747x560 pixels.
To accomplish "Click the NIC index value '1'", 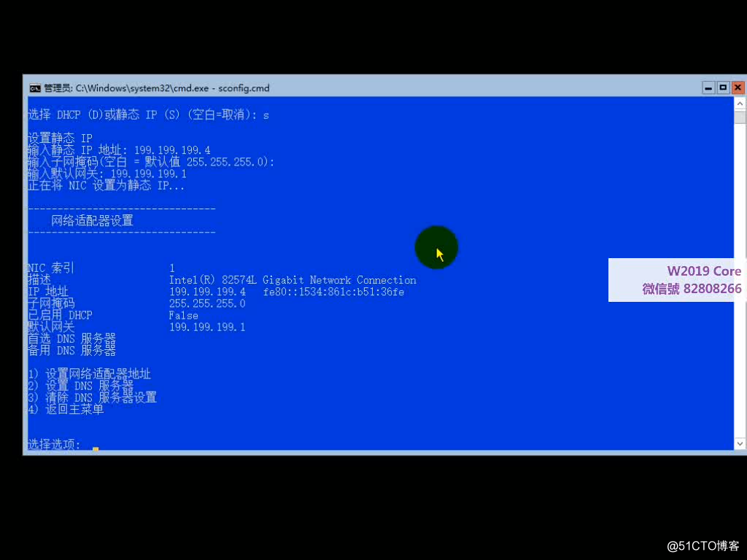I will tap(172, 268).
